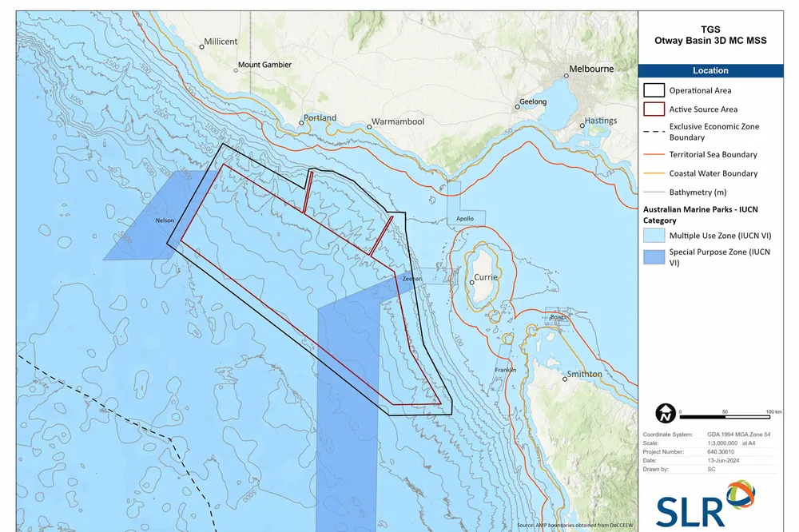799x532 pixels.
Task: Select the Exclusive Economic Zone dashed line symbol
Action: click(x=654, y=128)
